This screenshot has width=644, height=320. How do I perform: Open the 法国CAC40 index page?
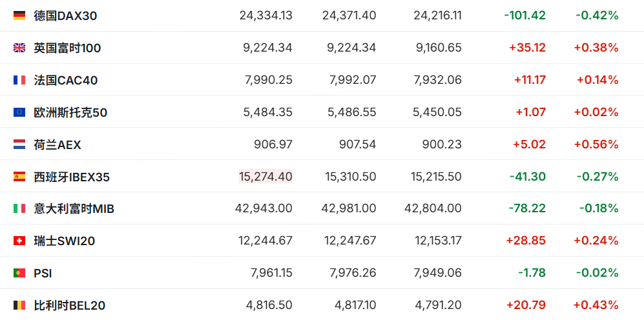click(x=66, y=80)
